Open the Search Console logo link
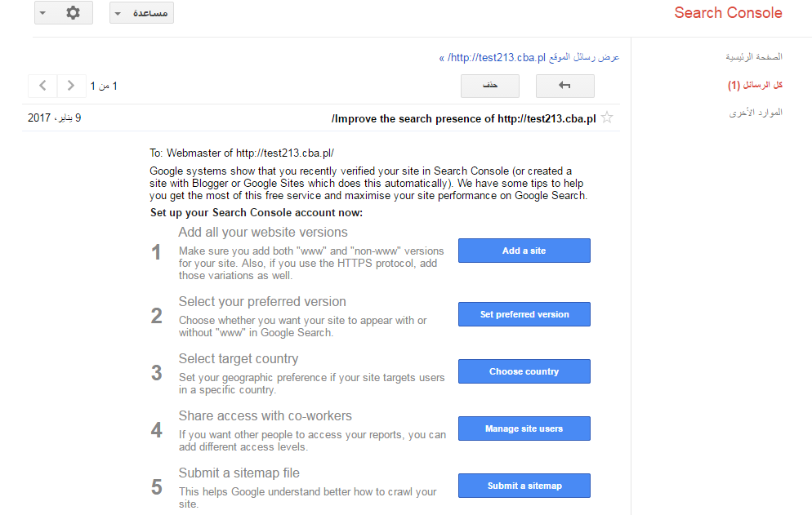Image resolution: width=812 pixels, height=515 pixels. click(728, 13)
